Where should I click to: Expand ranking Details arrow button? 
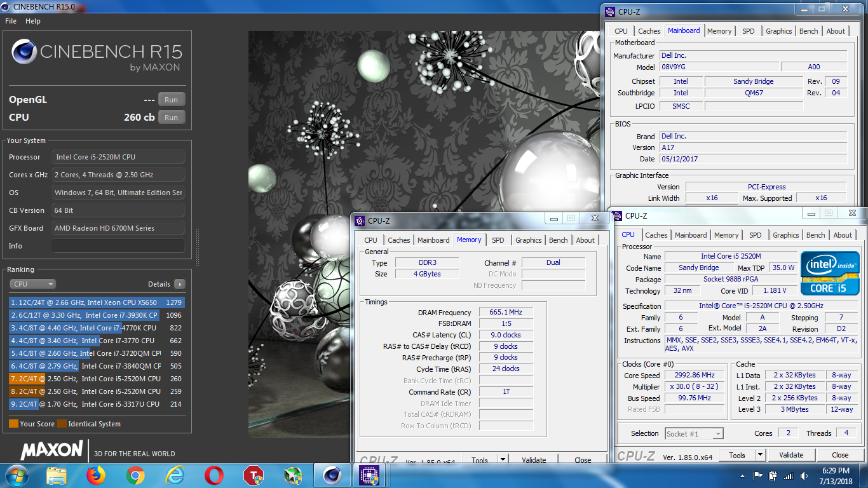[180, 284]
